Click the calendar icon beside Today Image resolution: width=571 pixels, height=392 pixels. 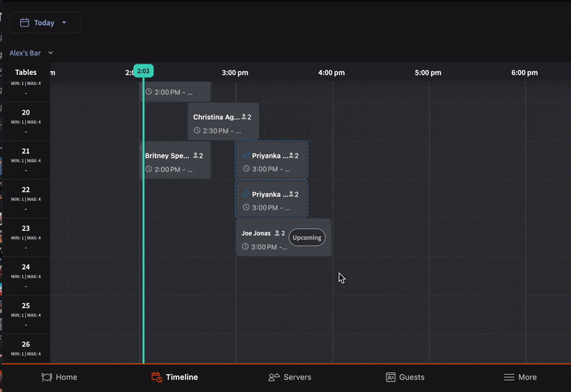click(24, 23)
